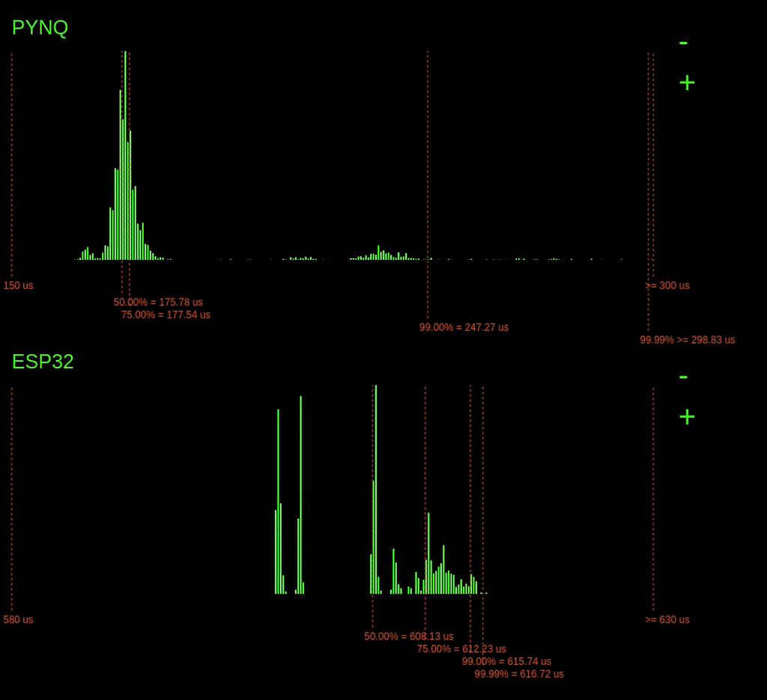Click the ESP32 >= 630 us axis label
Screen dimensions: 767x700
667,620
